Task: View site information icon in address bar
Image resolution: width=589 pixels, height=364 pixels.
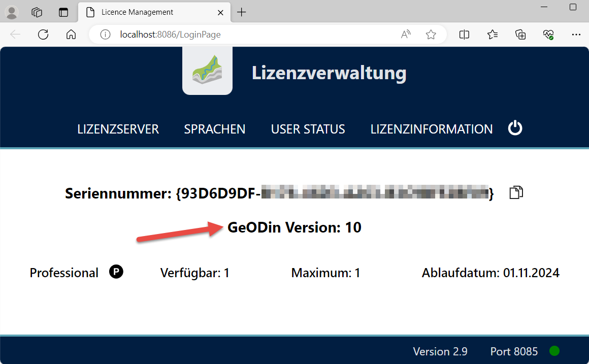Action: click(105, 35)
